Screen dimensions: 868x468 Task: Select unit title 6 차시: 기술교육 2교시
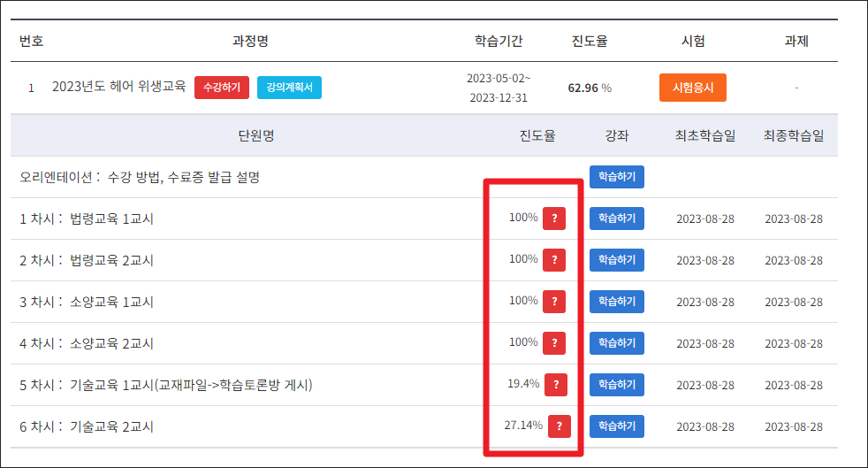click(87, 426)
